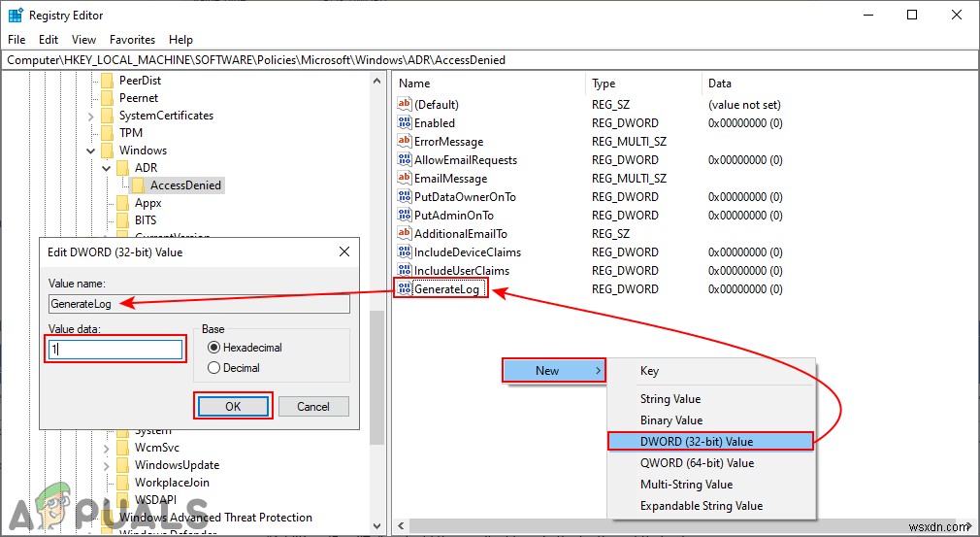This screenshot has width=980, height=537.
Task: Click the AccessDenied folder icon
Action: (x=138, y=185)
